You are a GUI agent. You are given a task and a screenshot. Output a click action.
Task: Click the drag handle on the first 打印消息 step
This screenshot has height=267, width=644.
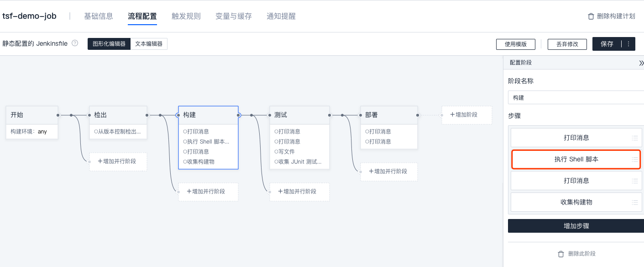click(634, 138)
